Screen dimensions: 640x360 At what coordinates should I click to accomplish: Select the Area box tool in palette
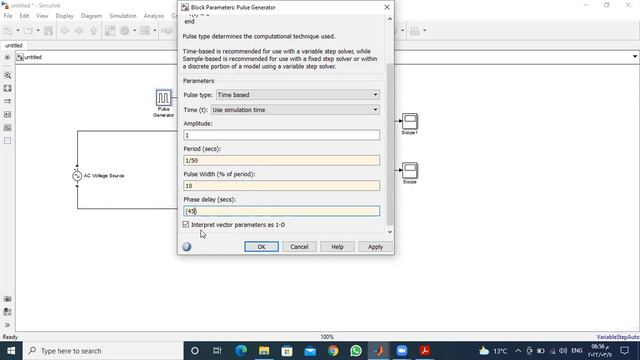click(x=7, y=141)
